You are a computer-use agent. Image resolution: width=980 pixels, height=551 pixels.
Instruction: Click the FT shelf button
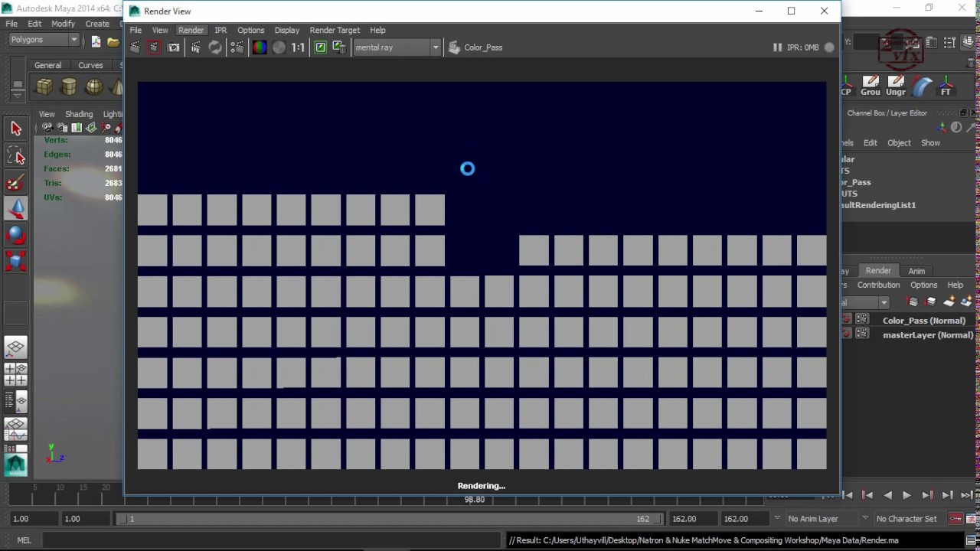tap(946, 85)
